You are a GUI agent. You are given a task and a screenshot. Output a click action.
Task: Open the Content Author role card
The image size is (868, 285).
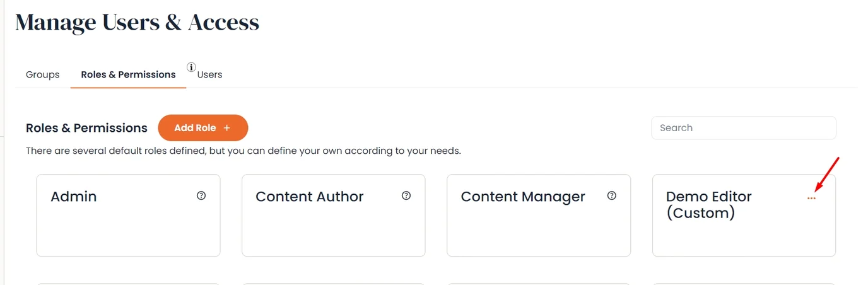(334, 216)
